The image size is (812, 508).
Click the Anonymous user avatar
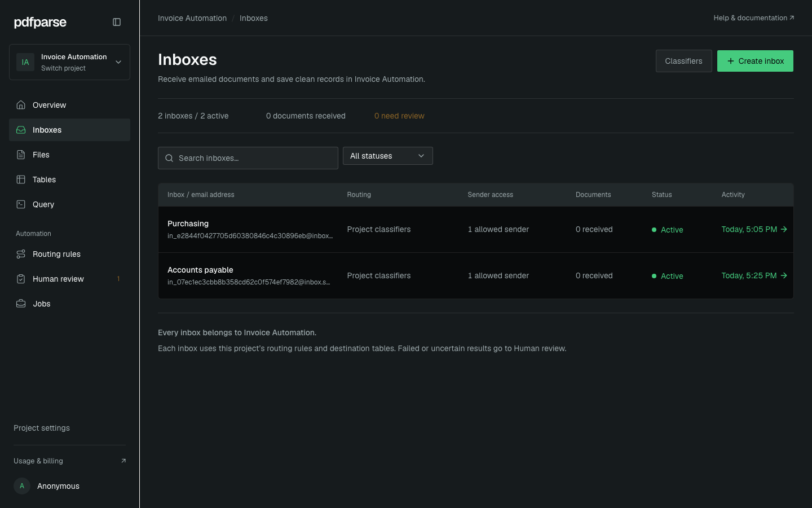pos(22,486)
